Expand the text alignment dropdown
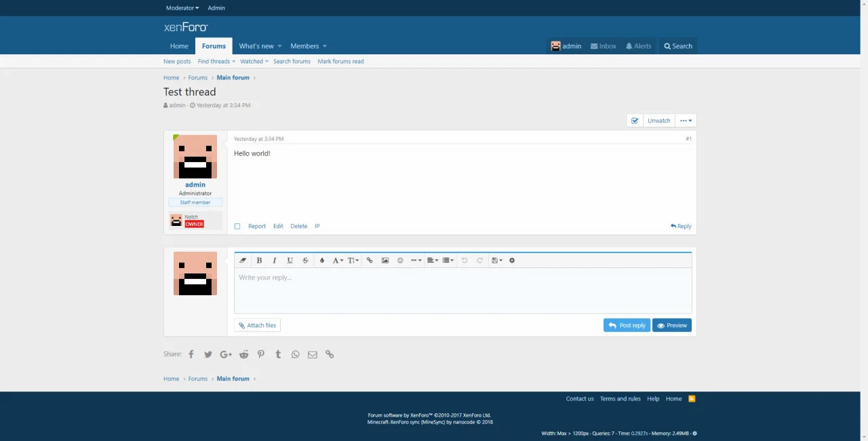 pyautogui.click(x=432, y=261)
